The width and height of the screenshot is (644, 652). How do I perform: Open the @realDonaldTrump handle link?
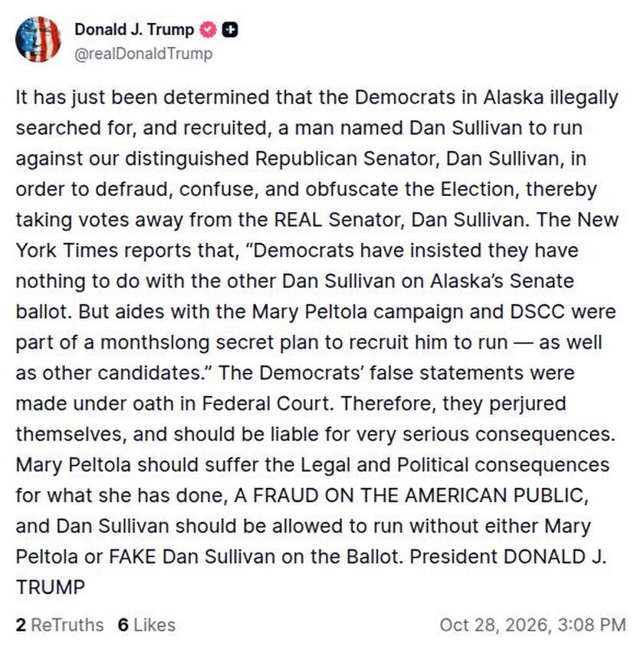[143, 54]
